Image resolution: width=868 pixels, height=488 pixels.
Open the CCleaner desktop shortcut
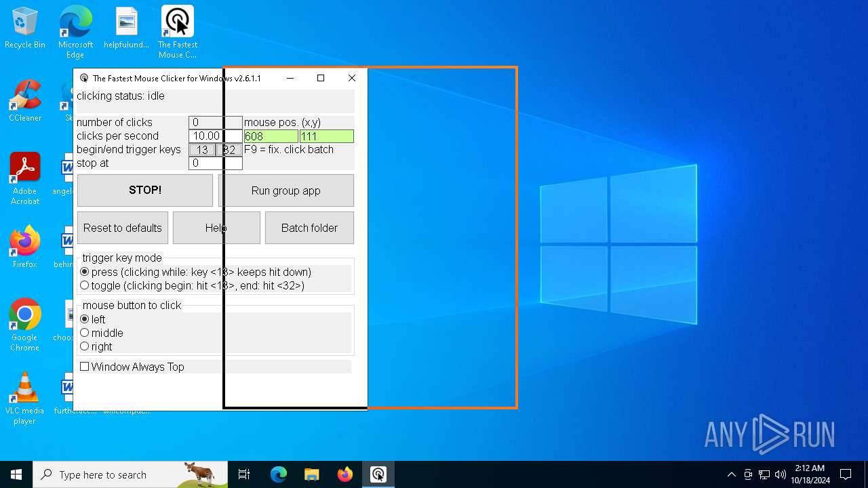(x=25, y=101)
